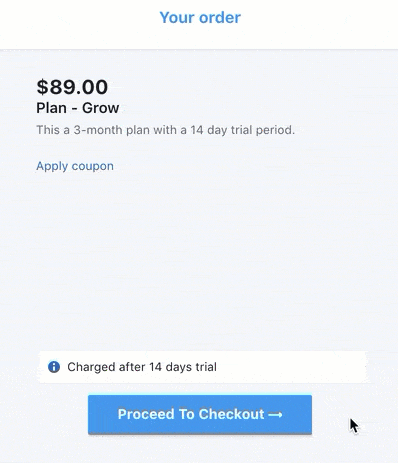
Task: Click the Charged after 14 days trial notice
Action: coord(142,367)
